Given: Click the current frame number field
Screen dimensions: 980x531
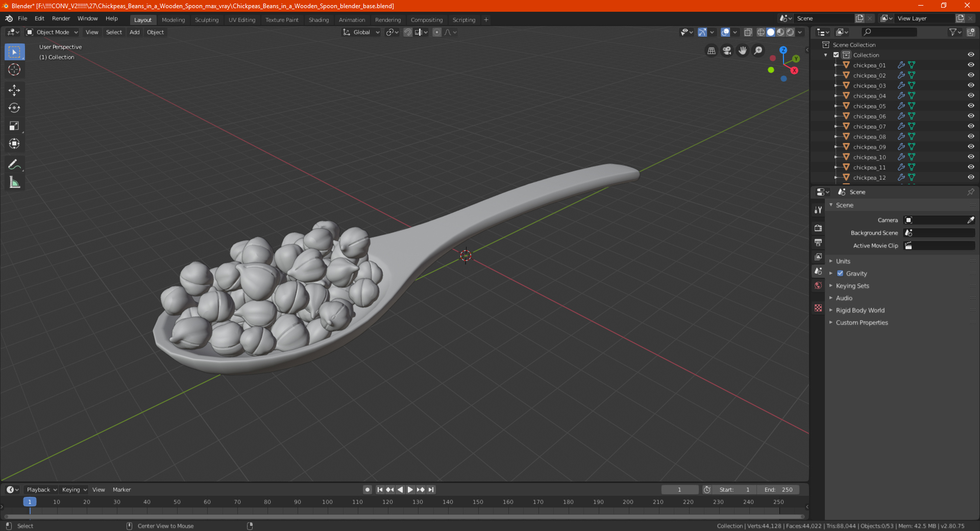Looking at the screenshot, I should tap(679, 490).
